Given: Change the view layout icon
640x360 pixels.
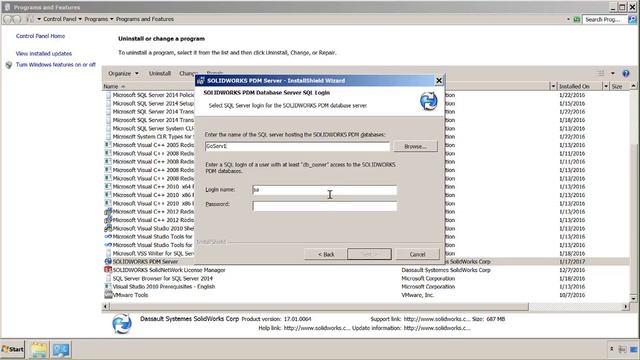Looking at the screenshot, I should tap(600, 73).
